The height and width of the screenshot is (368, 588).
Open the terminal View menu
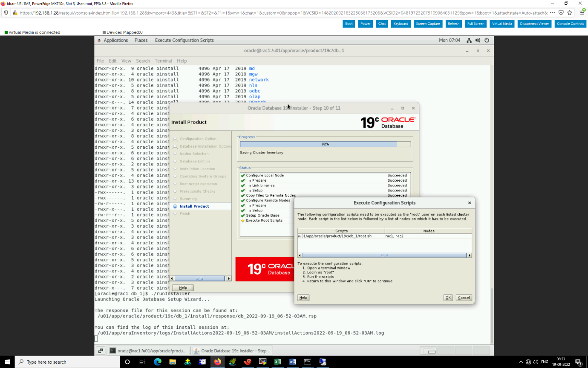[x=126, y=61]
